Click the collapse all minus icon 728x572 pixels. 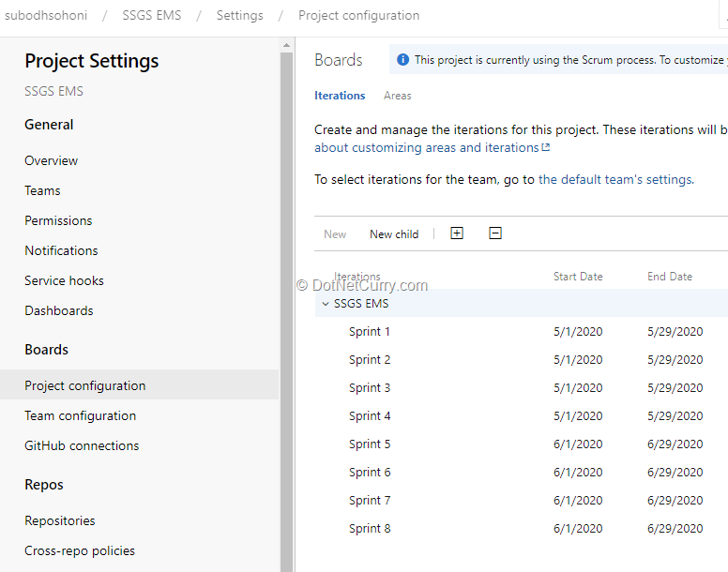(495, 233)
